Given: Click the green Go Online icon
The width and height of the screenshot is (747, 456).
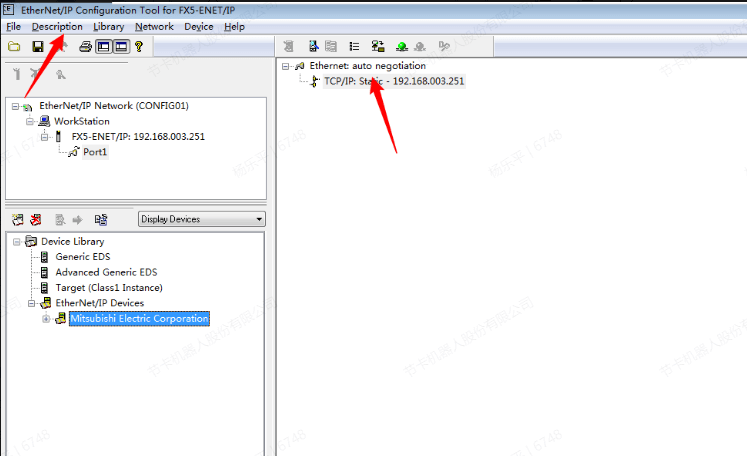Looking at the screenshot, I should click(401, 46).
